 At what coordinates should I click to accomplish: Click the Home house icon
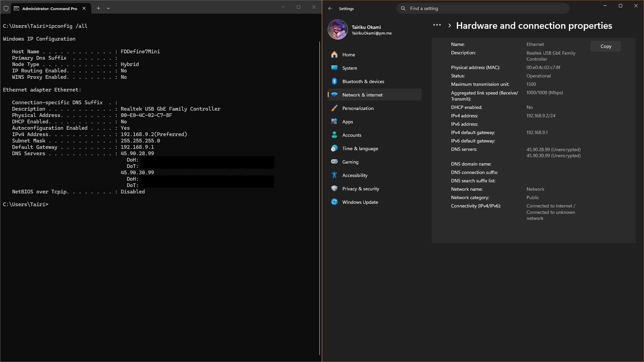pyautogui.click(x=334, y=55)
